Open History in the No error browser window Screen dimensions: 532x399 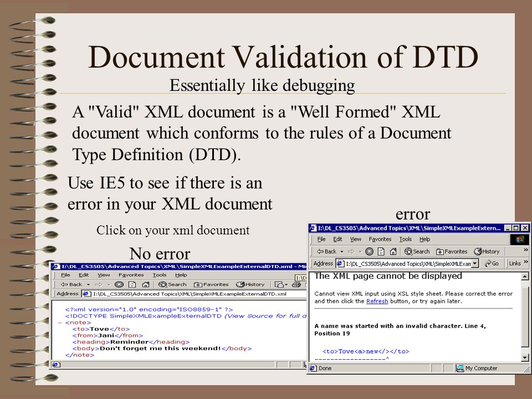(250, 284)
